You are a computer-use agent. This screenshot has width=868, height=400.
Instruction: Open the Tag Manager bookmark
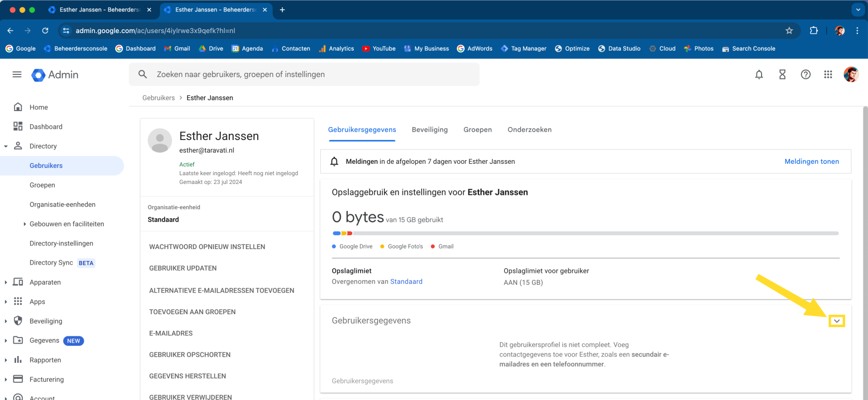tap(523, 49)
